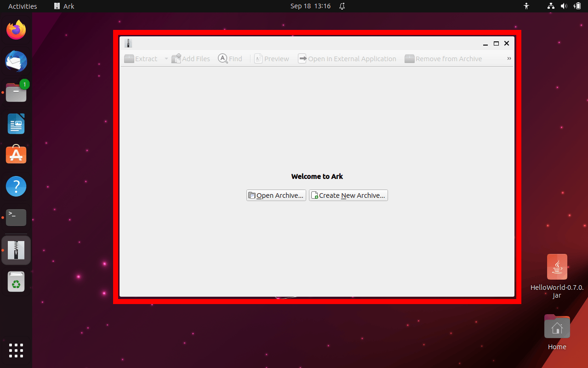Screen dimensions: 588x368
Task: Click Remove from Archive
Action: (443, 59)
